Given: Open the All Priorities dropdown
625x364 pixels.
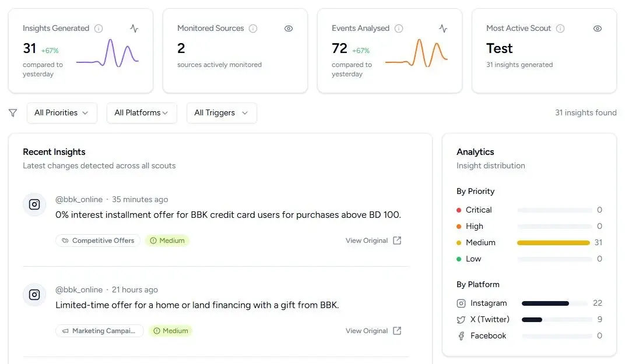Looking at the screenshot, I should click(62, 113).
